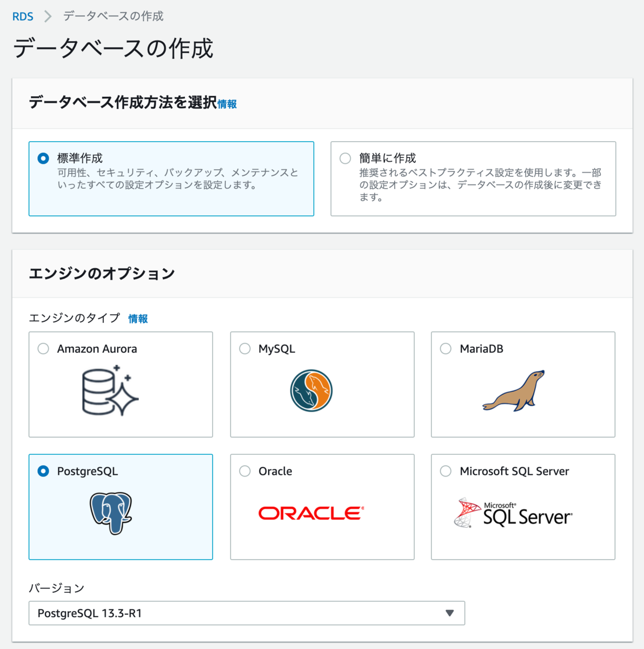
Task: Choose the MySQL engine radio button
Action: 245,349
